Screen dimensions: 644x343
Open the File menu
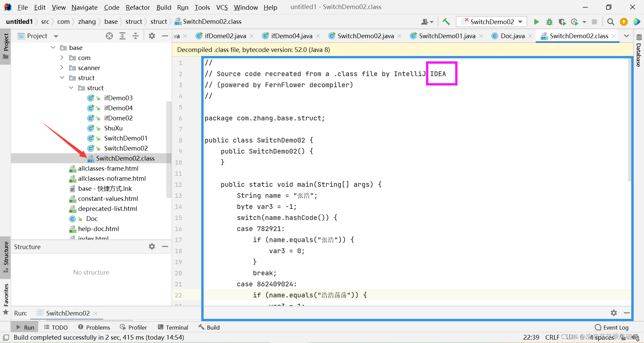(x=23, y=7)
